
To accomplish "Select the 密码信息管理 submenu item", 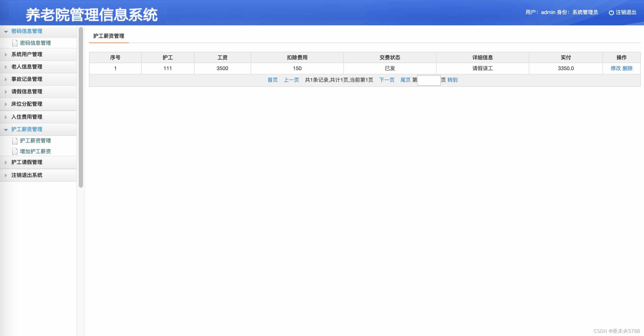I will [x=35, y=43].
